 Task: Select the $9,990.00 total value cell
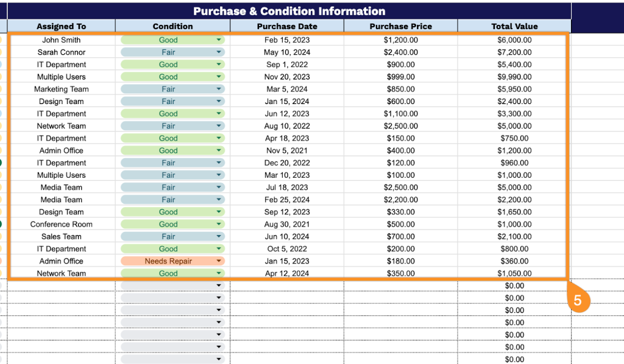point(514,77)
